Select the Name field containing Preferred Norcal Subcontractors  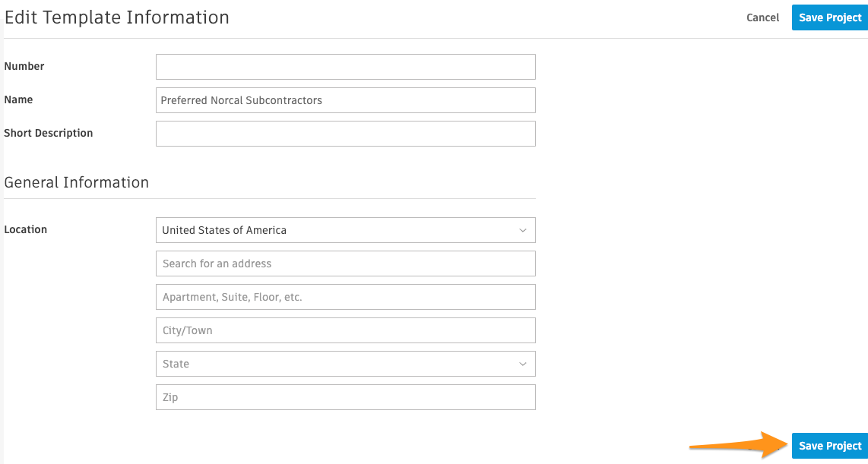point(345,99)
